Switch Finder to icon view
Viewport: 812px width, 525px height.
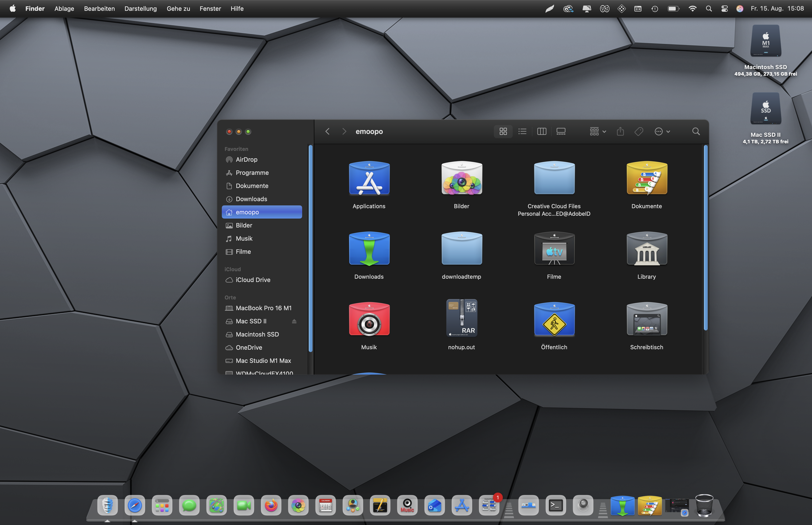503,132
